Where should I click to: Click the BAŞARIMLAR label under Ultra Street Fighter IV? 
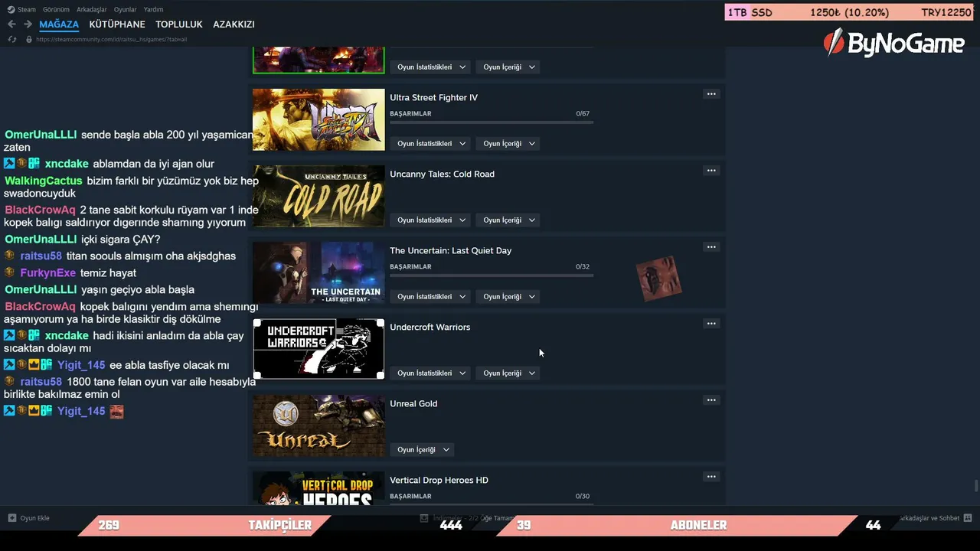pyautogui.click(x=410, y=113)
